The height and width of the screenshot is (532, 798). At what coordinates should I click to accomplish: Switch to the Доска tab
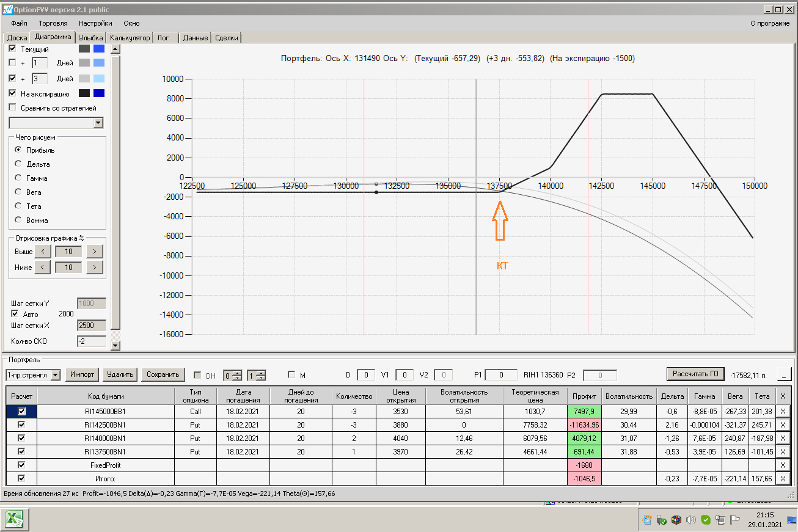tap(17, 38)
